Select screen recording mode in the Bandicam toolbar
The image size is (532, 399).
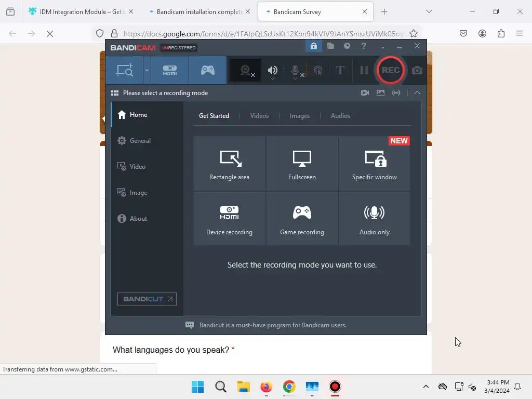point(124,70)
